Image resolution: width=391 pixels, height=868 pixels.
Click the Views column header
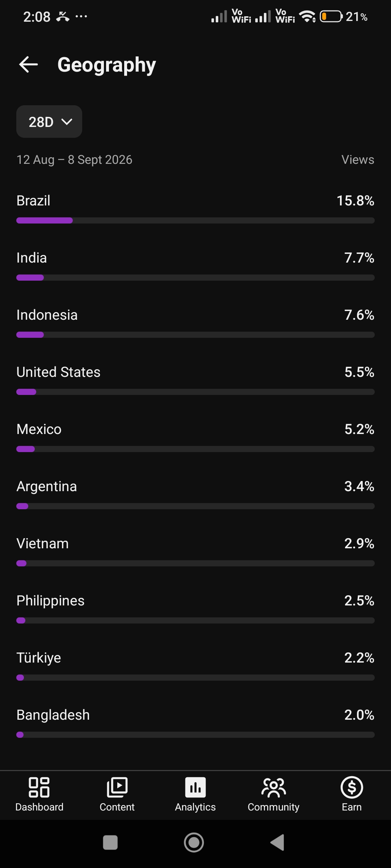click(x=358, y=159)
